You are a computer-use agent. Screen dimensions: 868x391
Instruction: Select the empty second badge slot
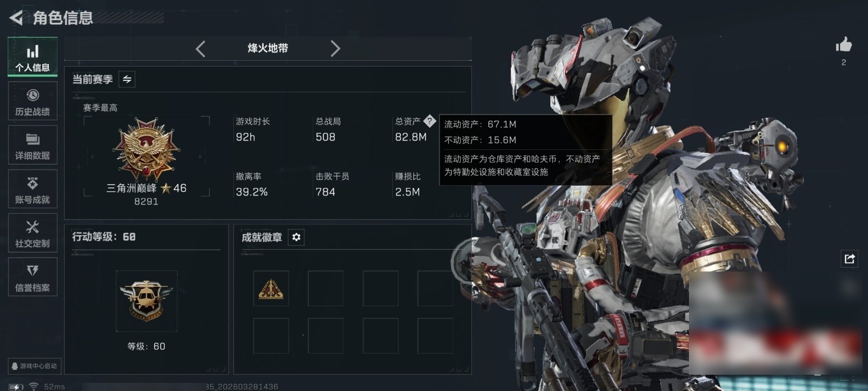(x=325, y=288)
